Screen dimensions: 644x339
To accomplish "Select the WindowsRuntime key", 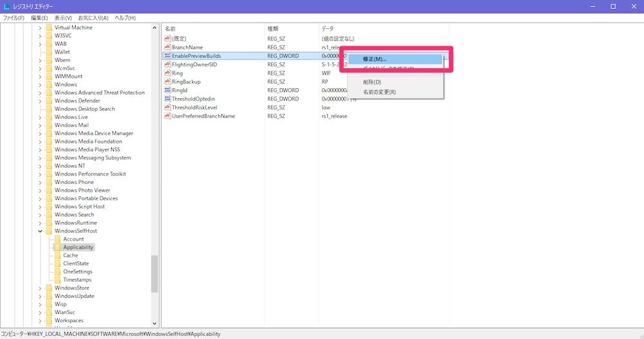I will point(75,223).
